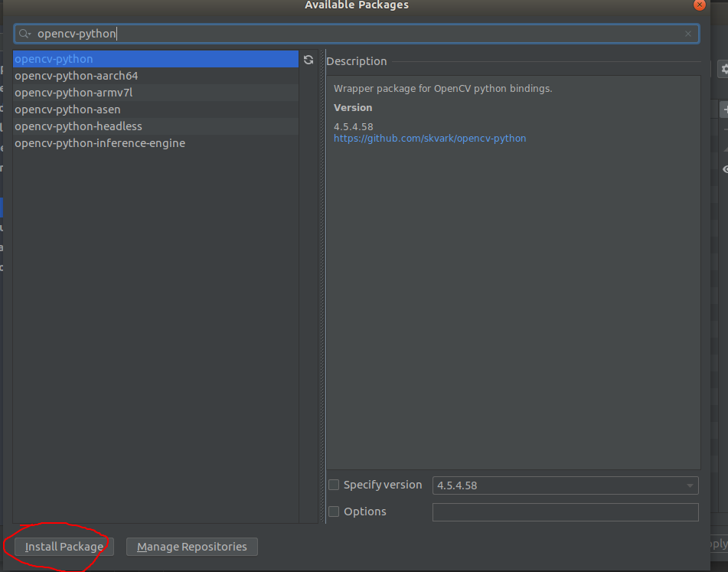The image size is (728, 572).
Task: Enable the Options checkbox
Action: [334, 512]
